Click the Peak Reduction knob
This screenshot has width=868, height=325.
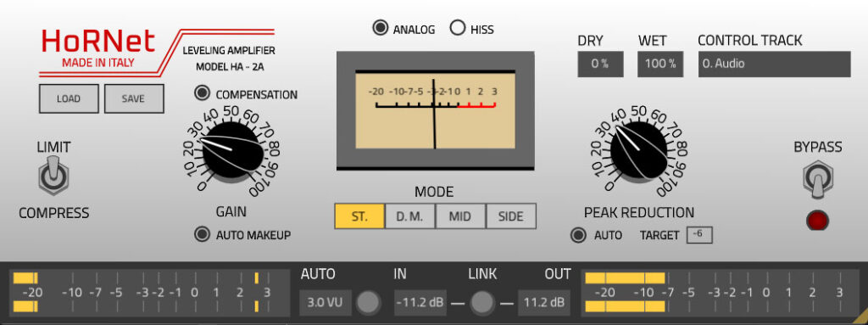pyautogui.click(x=639, y=150)
